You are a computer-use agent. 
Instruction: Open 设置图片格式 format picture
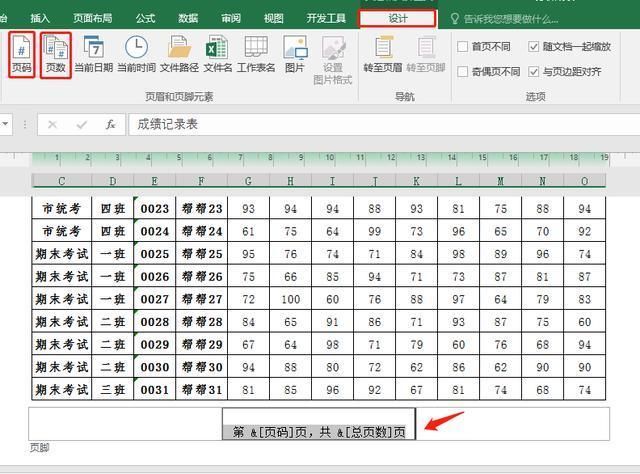(x=333, y=60)
